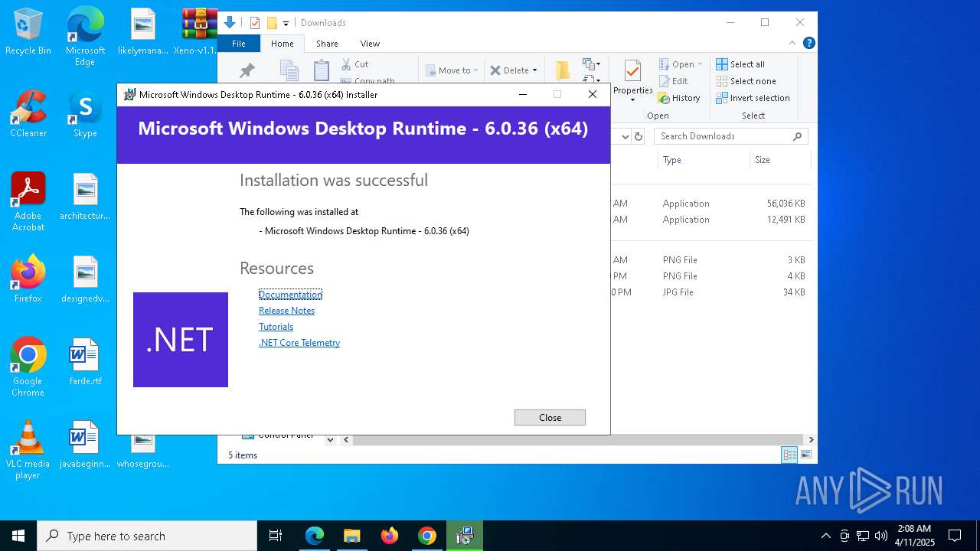
Task: Click Pin to Quick access icon in Explorer
Action: (x=247, y=71)
